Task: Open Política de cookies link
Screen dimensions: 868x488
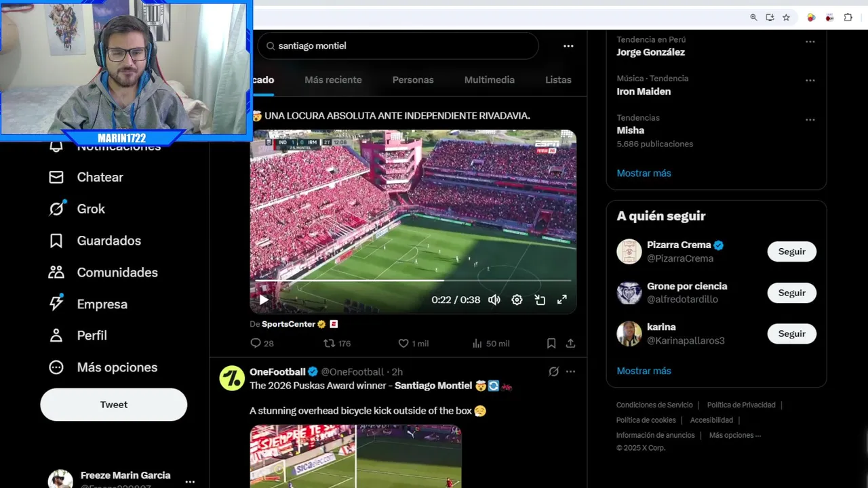Action: [646, 420]
